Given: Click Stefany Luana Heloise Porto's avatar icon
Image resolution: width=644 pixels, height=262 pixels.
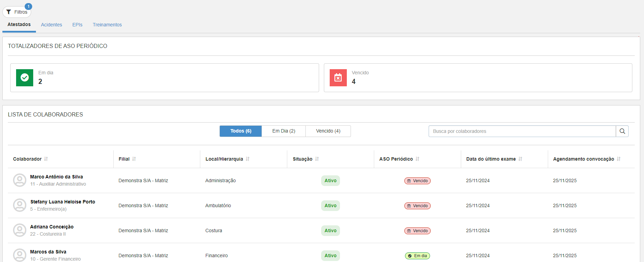Looking at the screenshot, I should pos(20,205).
